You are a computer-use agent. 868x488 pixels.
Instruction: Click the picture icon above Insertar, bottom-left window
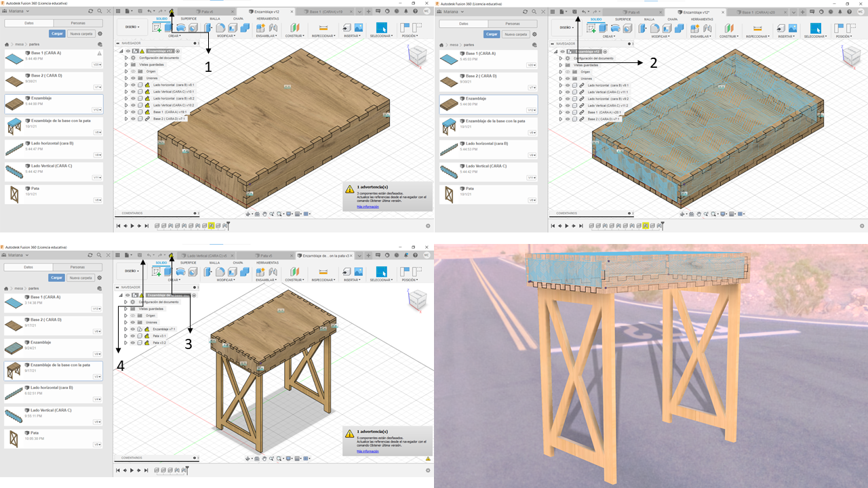(359, 271)
